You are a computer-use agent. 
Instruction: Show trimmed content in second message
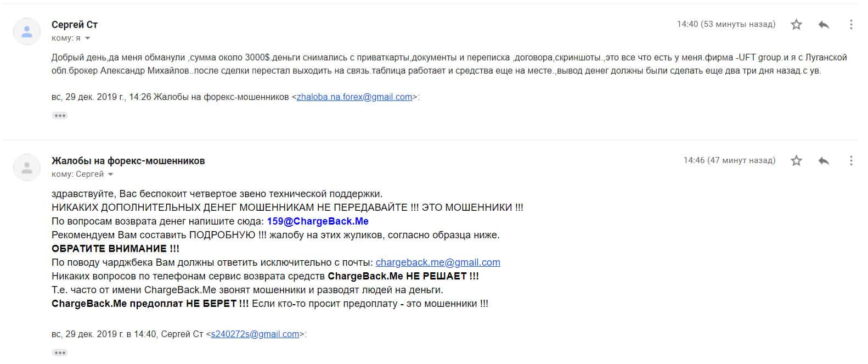click(x=59, y=352)
